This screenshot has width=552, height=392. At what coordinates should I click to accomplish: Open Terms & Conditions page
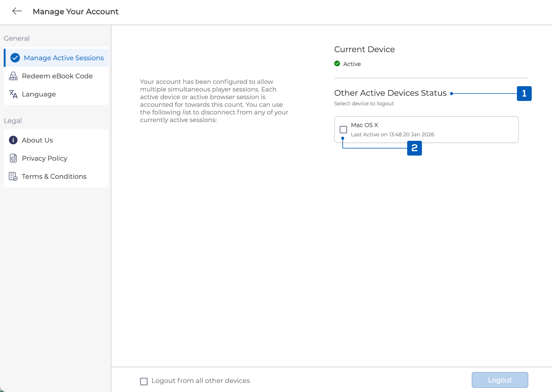click(54, 176)
